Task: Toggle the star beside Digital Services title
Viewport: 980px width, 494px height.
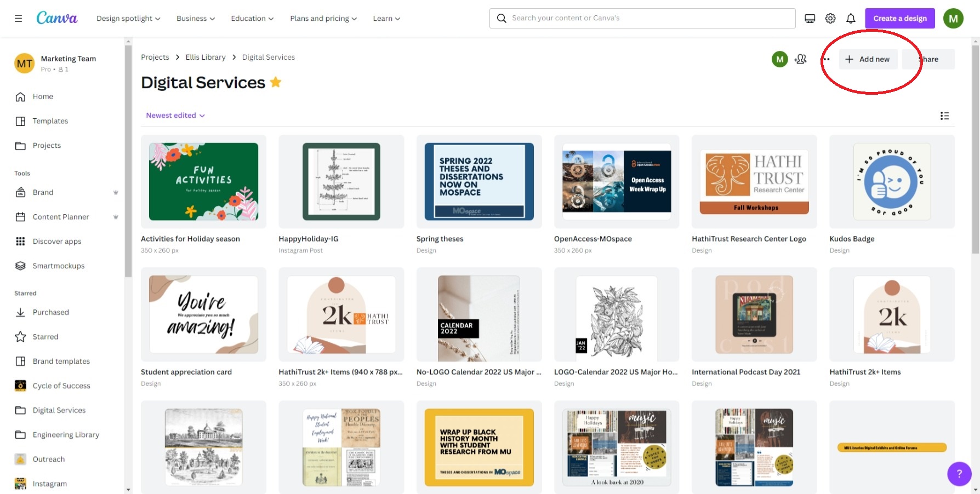Action: click(x=276, y=82)
